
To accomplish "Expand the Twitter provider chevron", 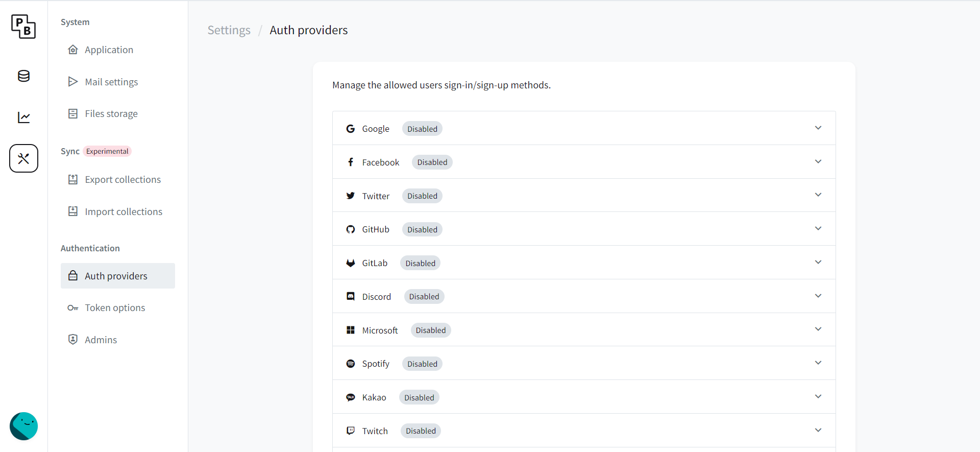I will pyautogui.click(x=818, y=195).
